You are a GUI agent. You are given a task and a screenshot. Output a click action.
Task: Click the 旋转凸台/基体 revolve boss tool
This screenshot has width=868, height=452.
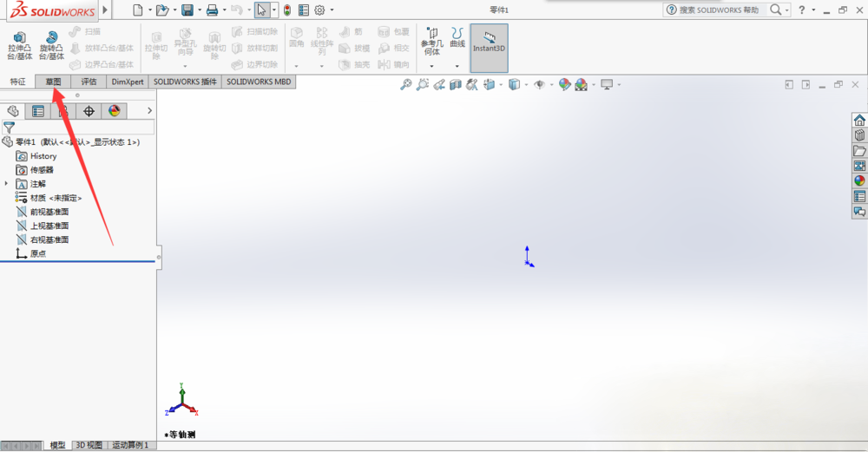51,46
